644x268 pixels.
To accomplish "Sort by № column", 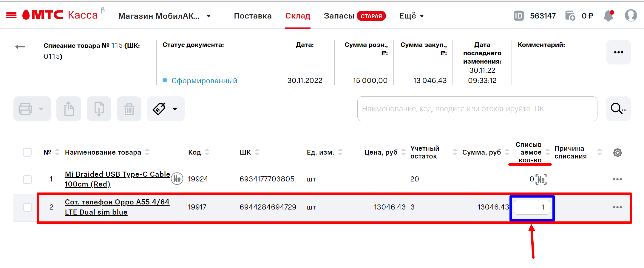I will [57, 152].
